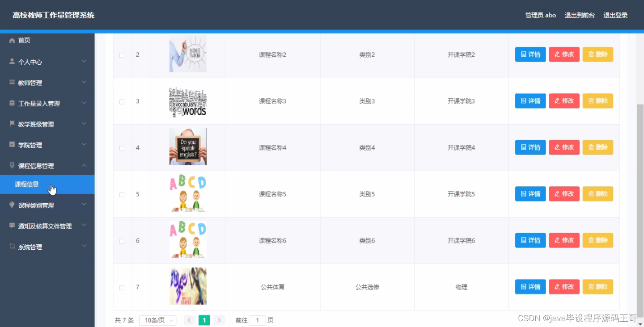Expand the 系统管理 chevron
Image resolution: width=644 pixels, height=327 pixels.
tap(84, 246)
